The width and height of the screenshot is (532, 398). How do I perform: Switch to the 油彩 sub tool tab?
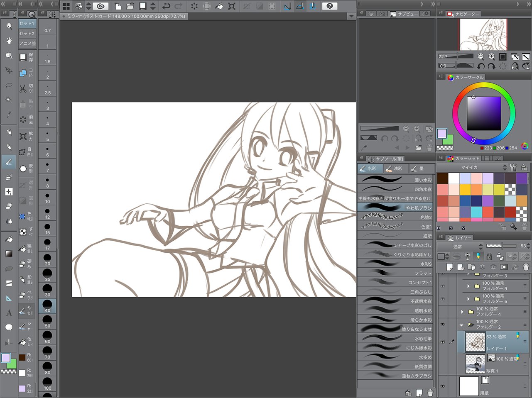[x=395, y=168]
